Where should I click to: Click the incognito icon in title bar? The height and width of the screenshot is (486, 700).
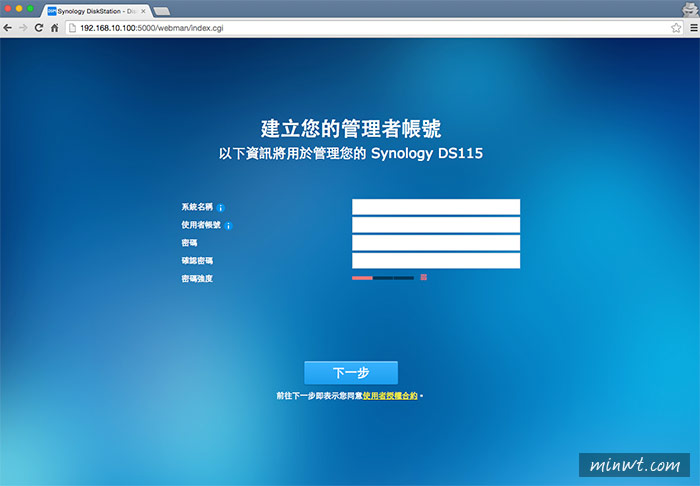689,9
